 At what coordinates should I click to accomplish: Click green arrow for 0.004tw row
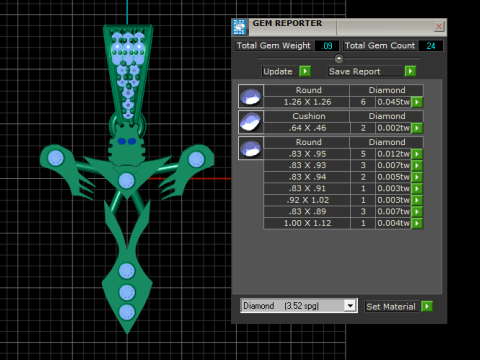[417, 223]
